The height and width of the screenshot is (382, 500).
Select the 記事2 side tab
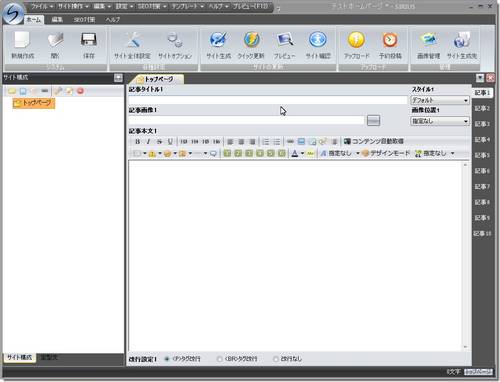tap(482, 108)
